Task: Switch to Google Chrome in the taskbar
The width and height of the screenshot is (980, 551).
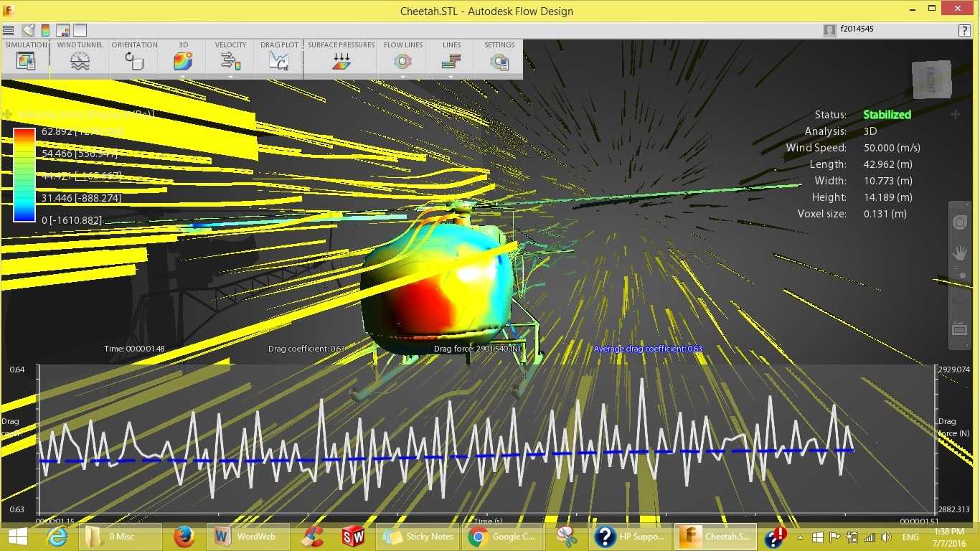Action: pos(502,537)
